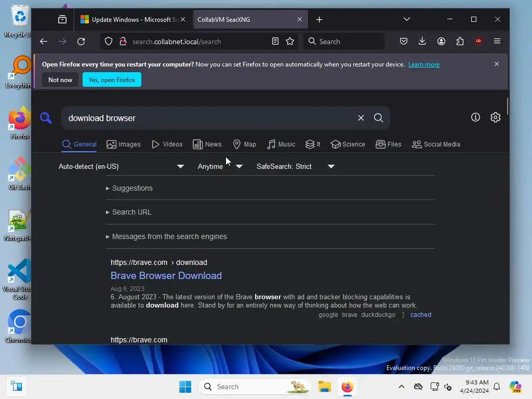The width and height of the screenshot is (532, 399).
Task: Switch to the Social Media search category
Action: pos(436,144)
